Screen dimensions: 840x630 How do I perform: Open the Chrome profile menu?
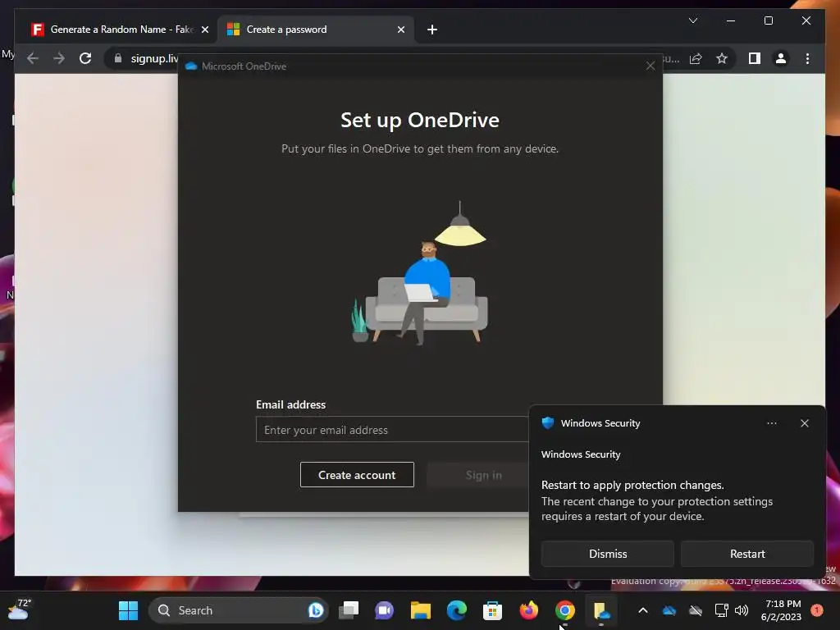781,58
